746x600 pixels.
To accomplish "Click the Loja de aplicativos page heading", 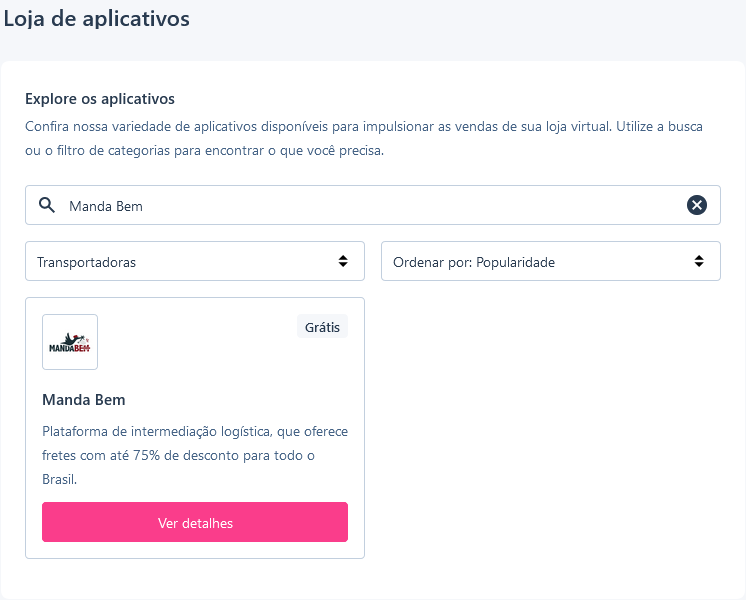I will [x=97, y=19].
